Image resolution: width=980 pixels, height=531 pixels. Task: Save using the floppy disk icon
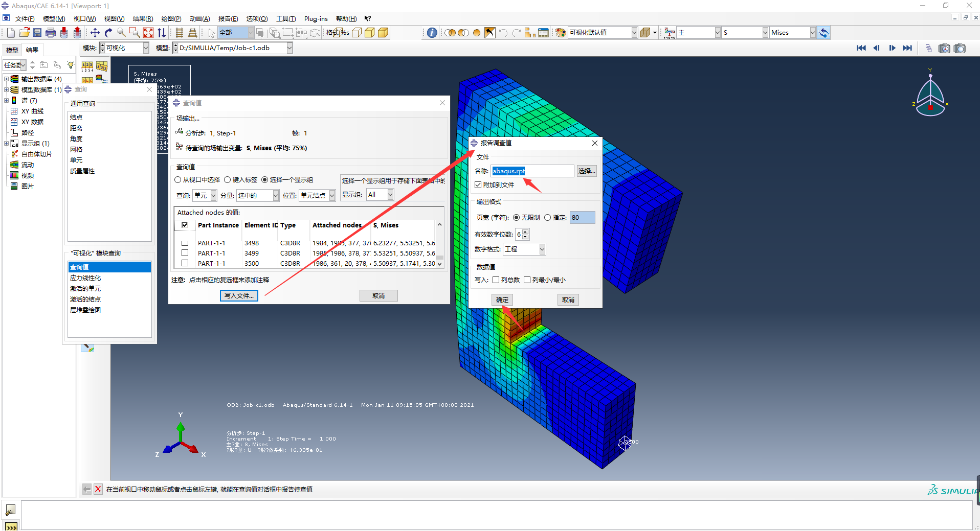pyautogui.click(x=37, y=33)
